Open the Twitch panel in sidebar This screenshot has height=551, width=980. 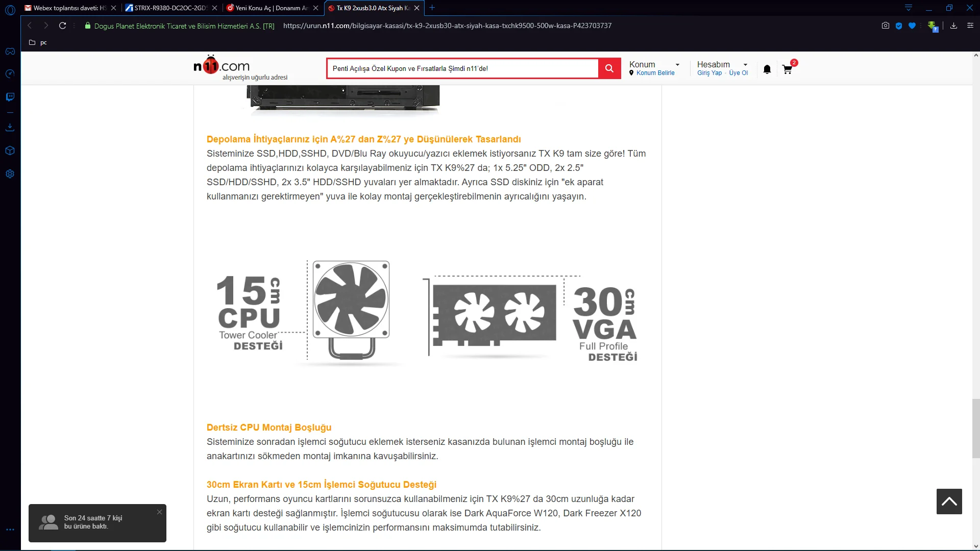point(10,97)
